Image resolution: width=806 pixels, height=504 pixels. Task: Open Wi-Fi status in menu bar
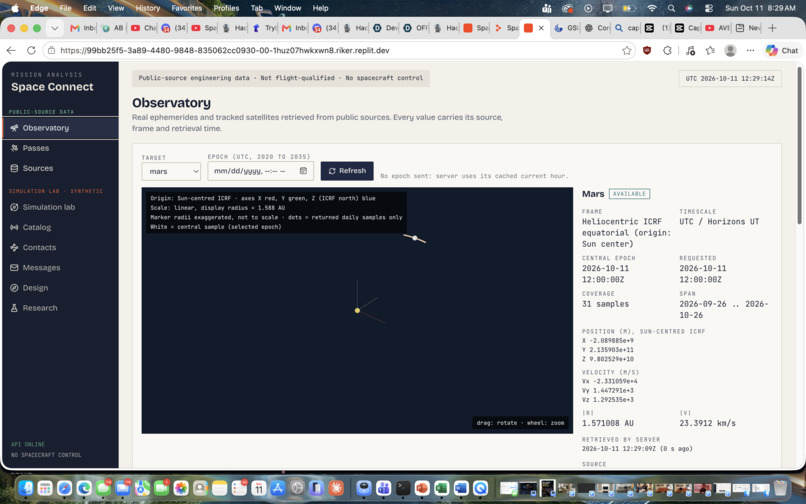tap(652, 8)
